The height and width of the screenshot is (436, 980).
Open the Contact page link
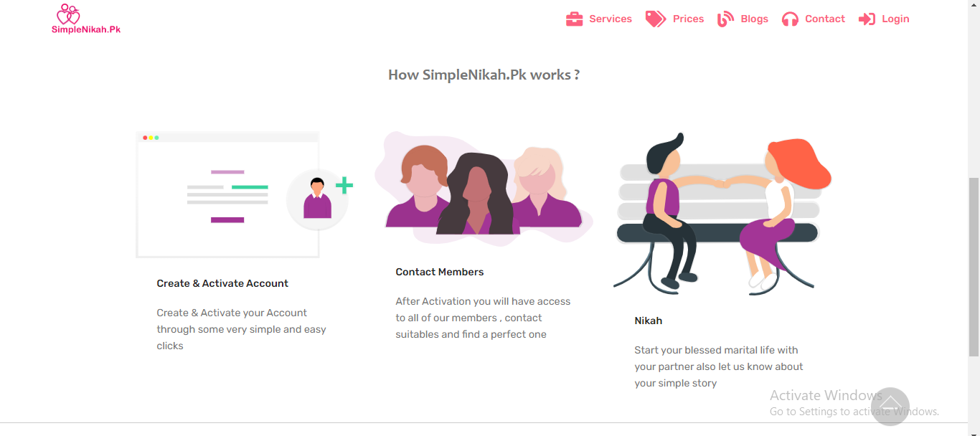(824, 19)
